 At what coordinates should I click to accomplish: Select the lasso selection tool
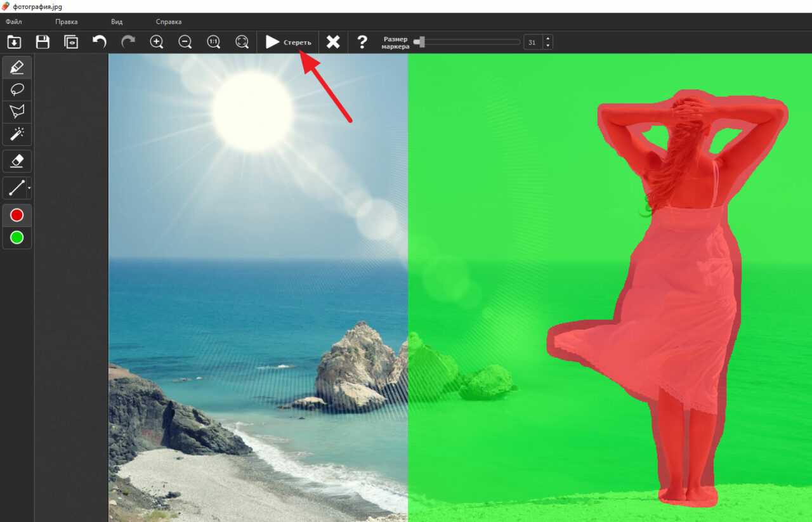coord(17,89)
